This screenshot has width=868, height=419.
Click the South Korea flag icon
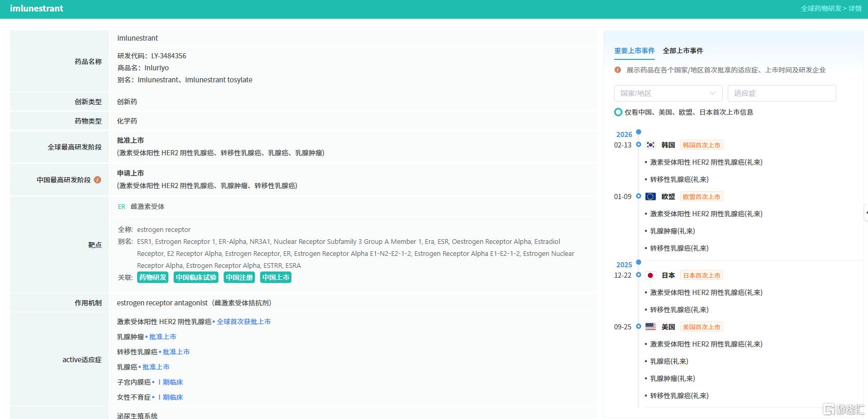[x=651, y=145]
